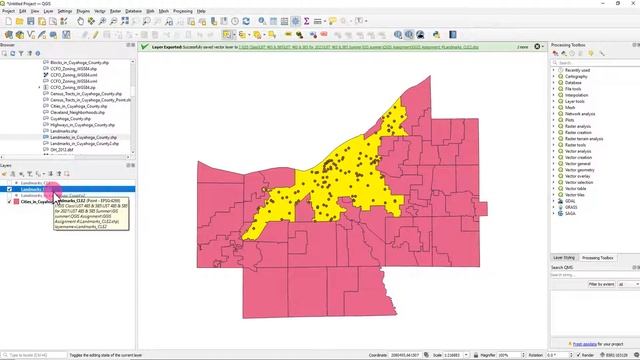Viewport: 640px width, 360px height.
Task: Open the Processing menu
Action: (x=183, y=11)
